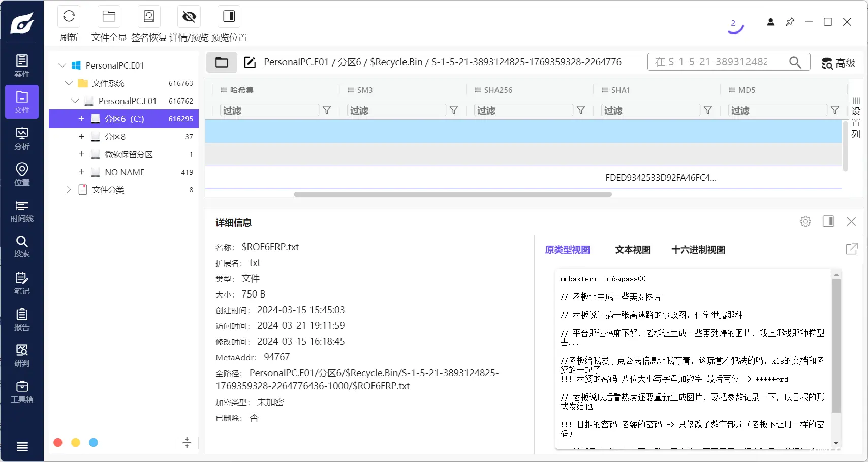The width and height of the screenshot is (868, 462).
Task: Click the edit path pencil icon
Action: [x=250, y=62]
